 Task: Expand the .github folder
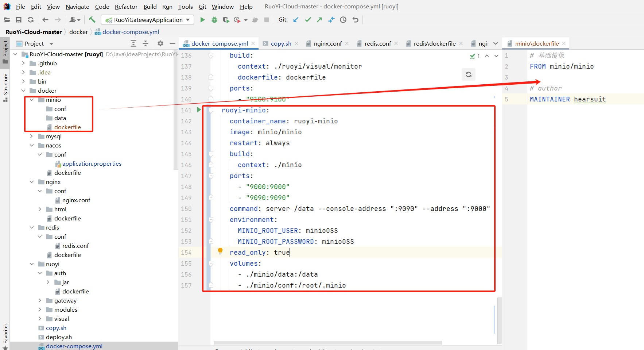click(x=23, y=63)
